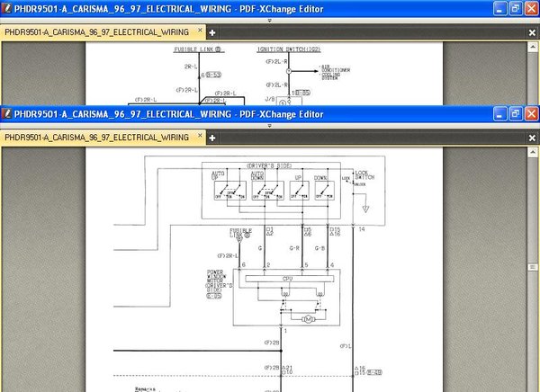The width and height of the screenshot is (540, 392).
Task: Open a new tab with the plus icon in the upper window
Action: point(212,32)
